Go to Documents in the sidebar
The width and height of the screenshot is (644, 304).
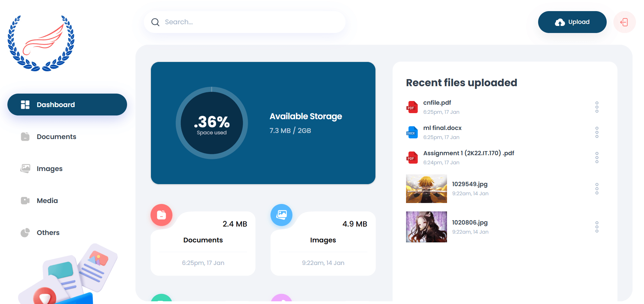(56, 137)
